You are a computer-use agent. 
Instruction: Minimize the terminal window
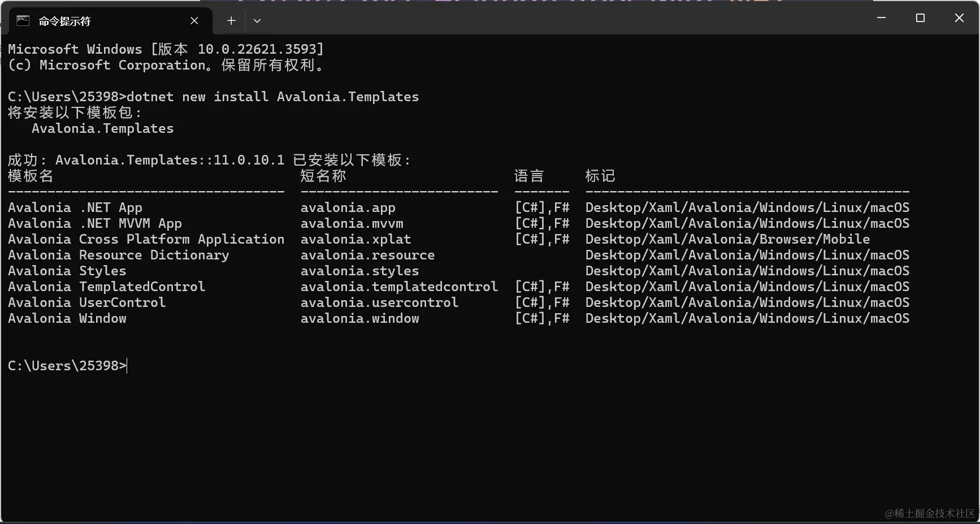coord(881,18)
